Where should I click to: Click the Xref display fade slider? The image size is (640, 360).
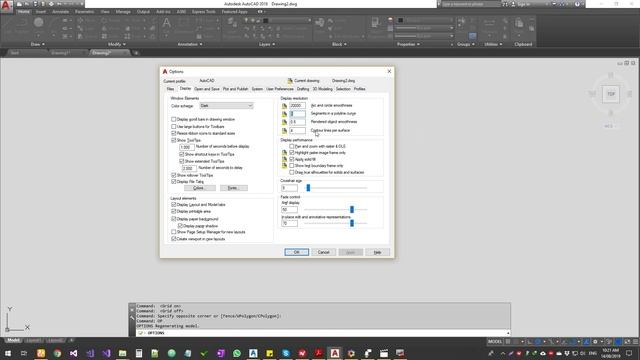point(352,209)
